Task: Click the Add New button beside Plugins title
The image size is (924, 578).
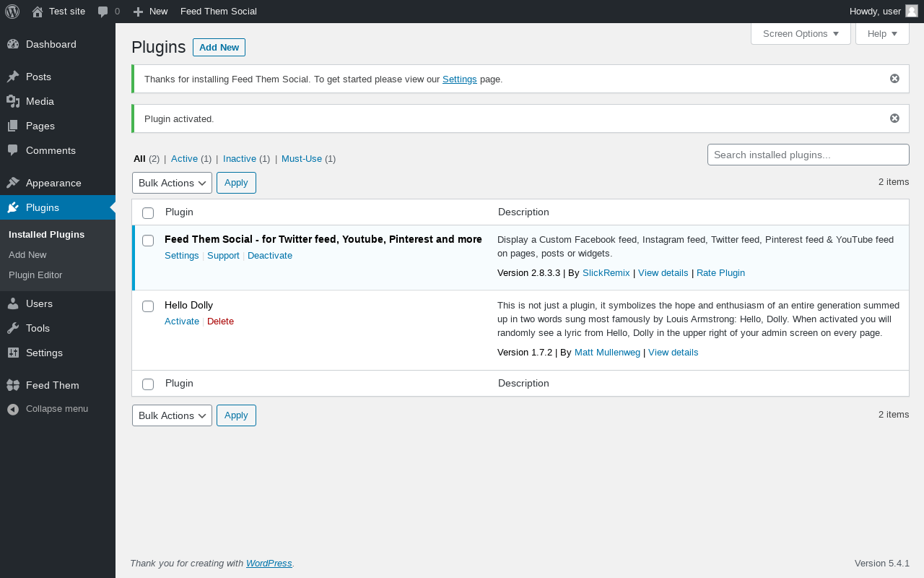Action: (219, 47)
